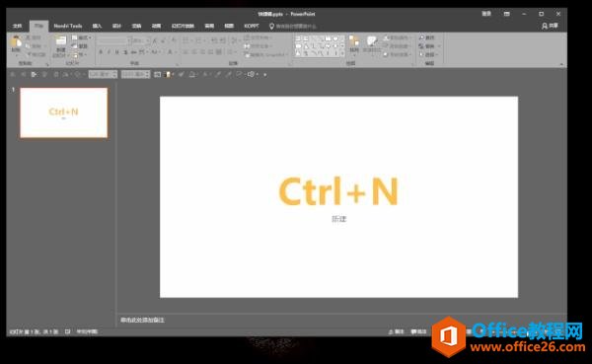Switch to the Design tab
The width and height of the screenshot is (592, 364).
[117, 26]
